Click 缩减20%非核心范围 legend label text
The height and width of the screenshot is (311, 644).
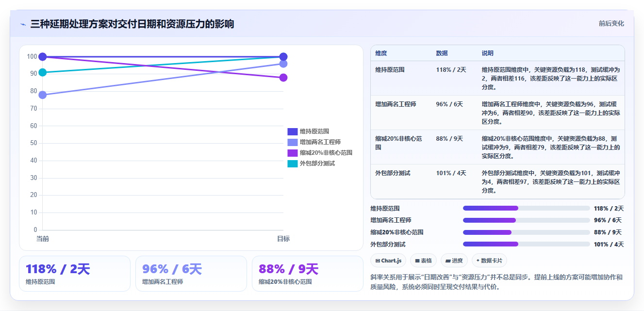point(326,153)
